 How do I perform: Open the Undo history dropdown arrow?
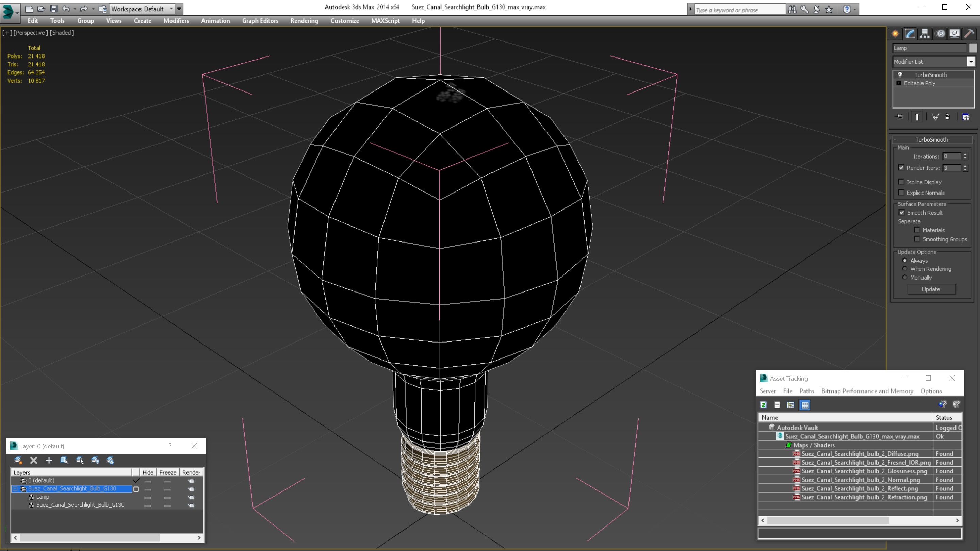coord(75,9)
